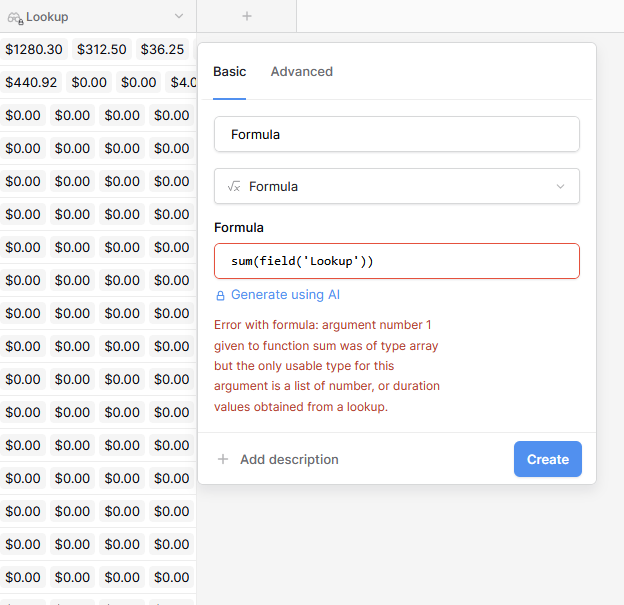Select the $440.92 lookup value
Screen dimensions: 624x605
(x=31, y=82)
